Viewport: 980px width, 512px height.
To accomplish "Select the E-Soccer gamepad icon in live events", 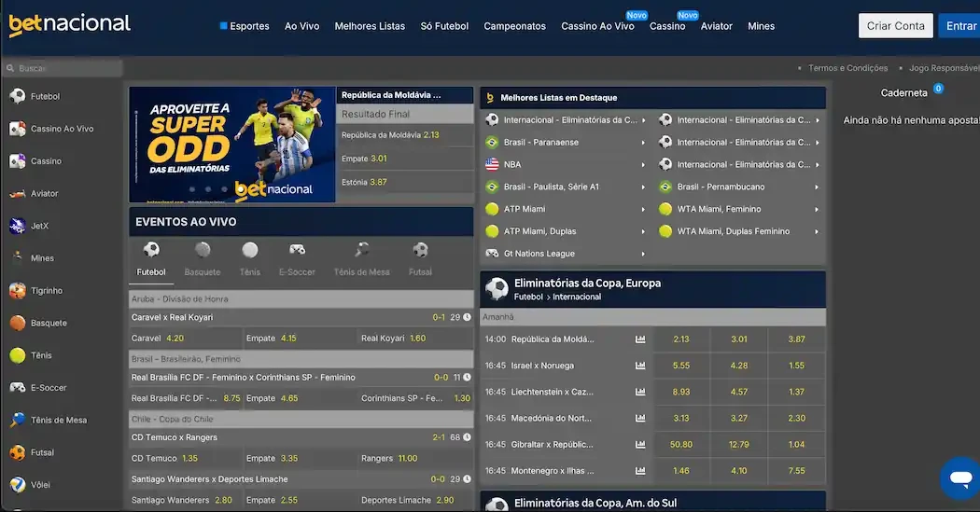I will [x=297, y=250].
